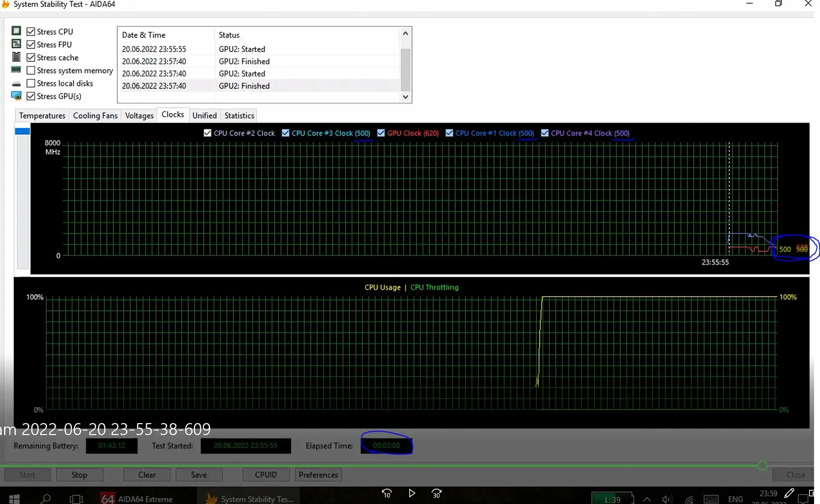Open the network Wi-Fi tray icon

pos(689,500)
